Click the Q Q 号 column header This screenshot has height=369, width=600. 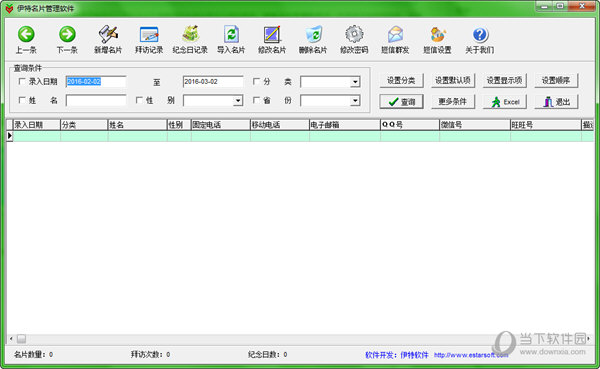coord(410,125)
